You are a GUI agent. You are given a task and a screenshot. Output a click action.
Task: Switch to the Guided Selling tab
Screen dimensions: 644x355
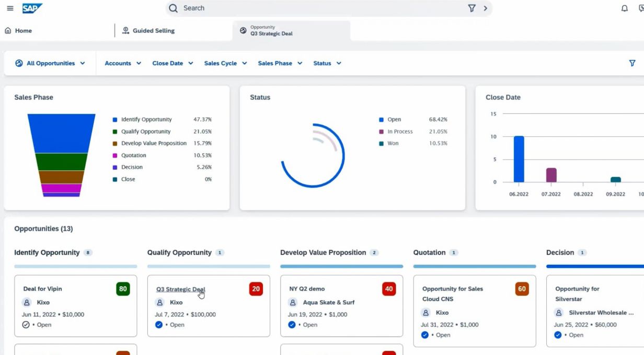pos(148,31)
